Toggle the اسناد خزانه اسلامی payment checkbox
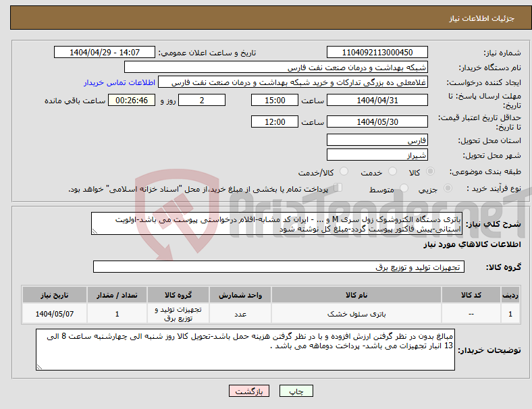The width and height of the screenshot is (532, 409). tap(338, 188)
